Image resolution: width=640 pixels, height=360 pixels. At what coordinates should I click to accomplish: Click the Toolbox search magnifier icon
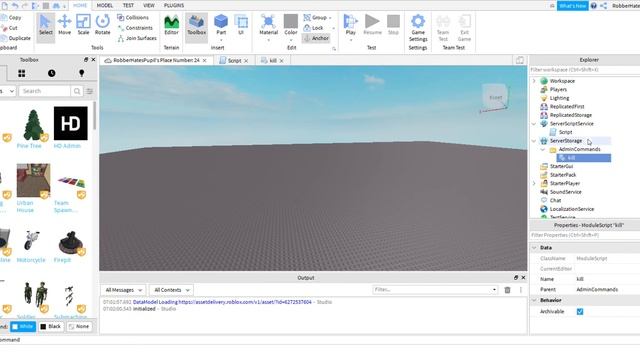point(77,91)
